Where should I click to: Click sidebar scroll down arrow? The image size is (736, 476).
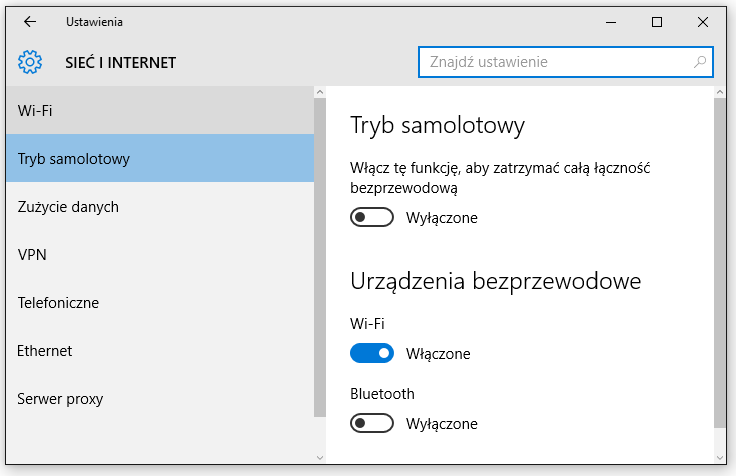[320, 458]
